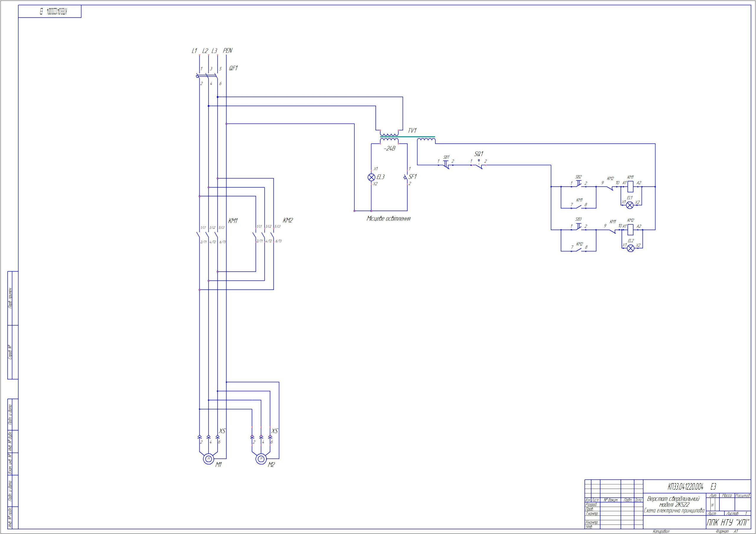The image size is (756, 534).
Task: Select the TV1 designator text
Action: click(413, 131)
